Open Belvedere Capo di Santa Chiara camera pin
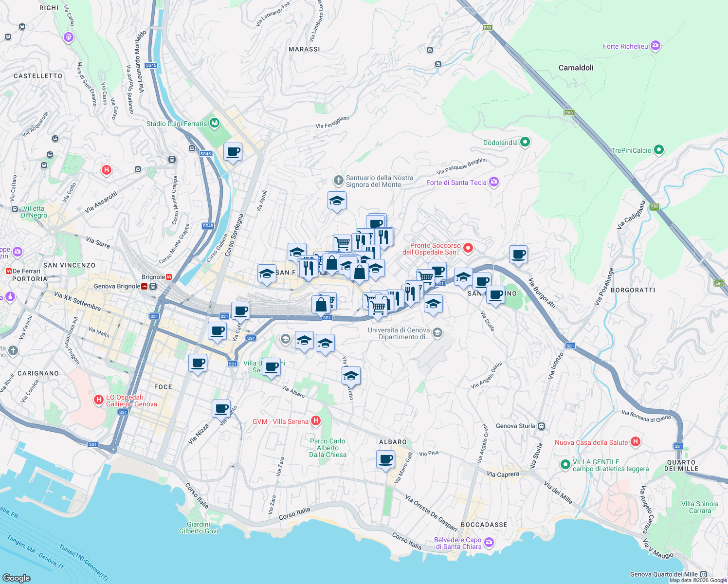 pyautogui.click(x=489, y=542)
